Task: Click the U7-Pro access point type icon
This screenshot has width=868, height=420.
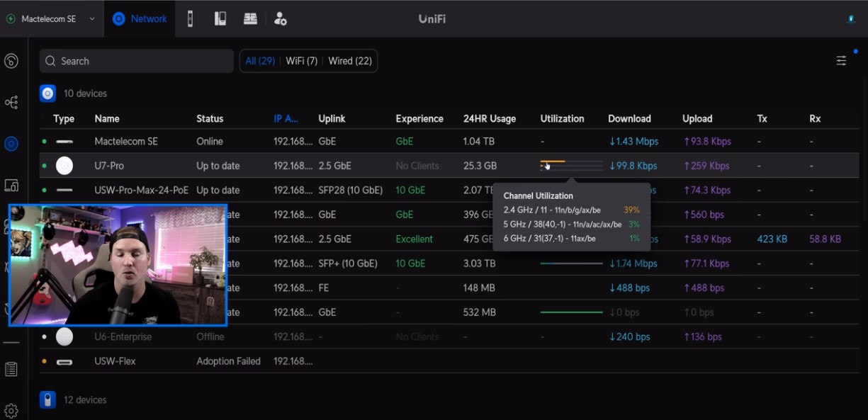Action: (64, 166)
